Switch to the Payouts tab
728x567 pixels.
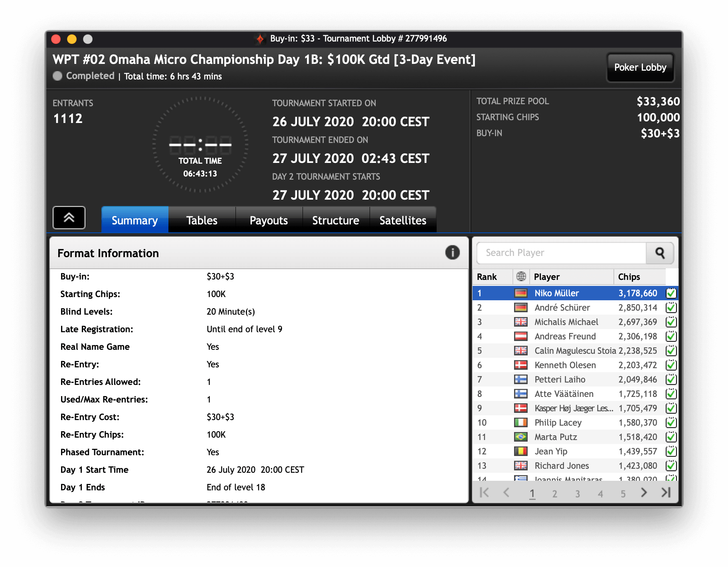tap(269, 220)
